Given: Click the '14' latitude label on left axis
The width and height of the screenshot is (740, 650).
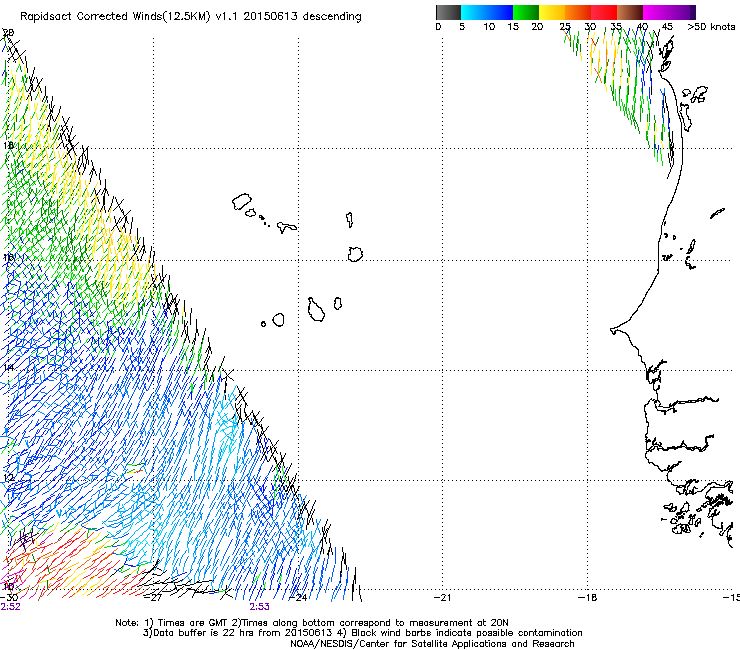Looking at the screenshot, I should (x=8, y=368).
